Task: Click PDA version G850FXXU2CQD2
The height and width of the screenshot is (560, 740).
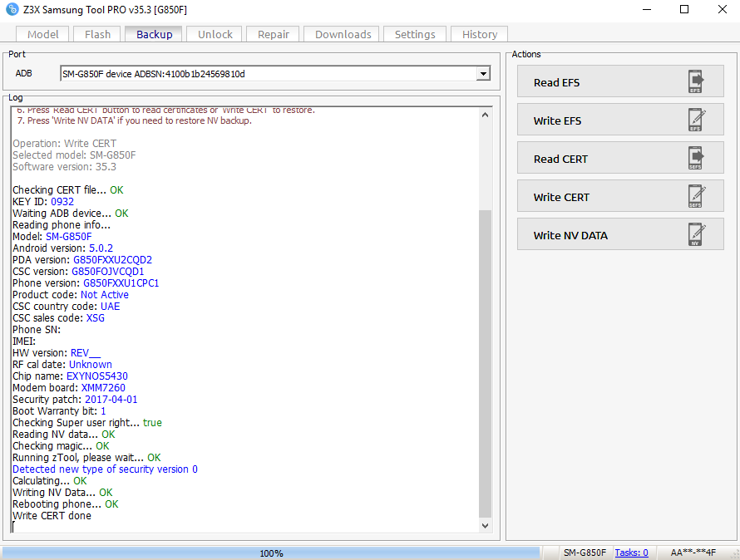Action: 112,260
